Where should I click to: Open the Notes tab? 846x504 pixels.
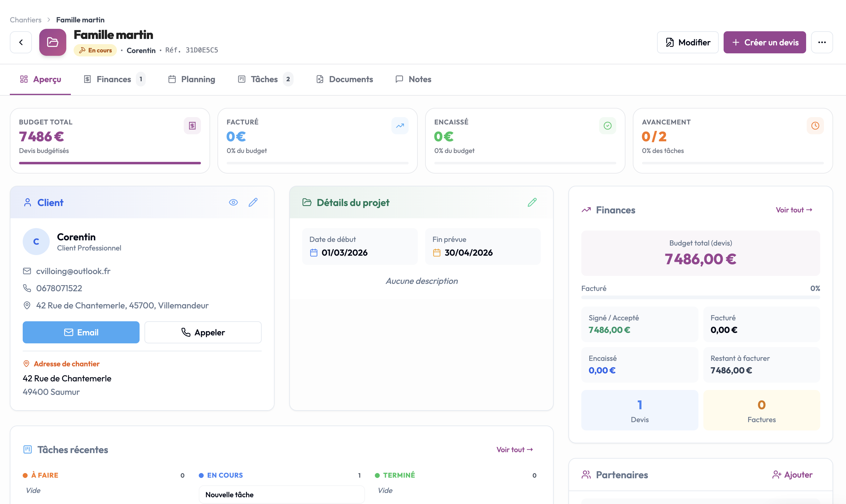(x=413, y=79)
